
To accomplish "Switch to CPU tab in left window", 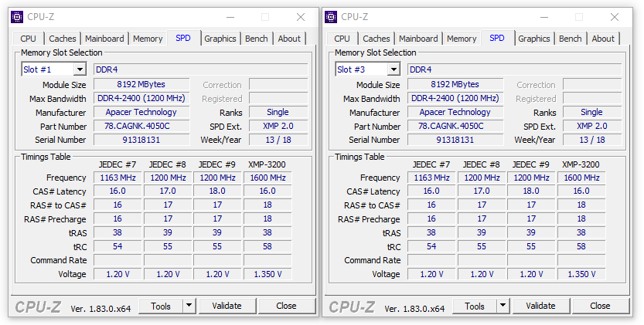I will tap(28, 39).
